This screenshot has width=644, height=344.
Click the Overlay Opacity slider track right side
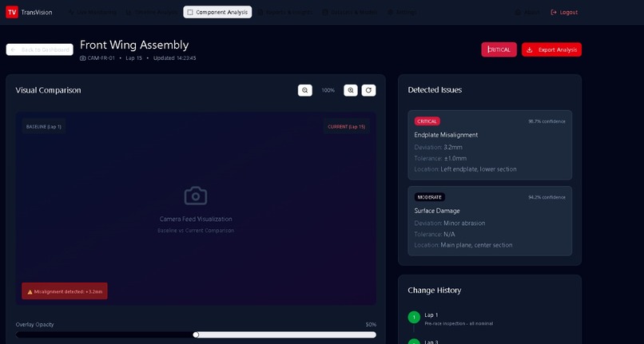coord(286,335)
